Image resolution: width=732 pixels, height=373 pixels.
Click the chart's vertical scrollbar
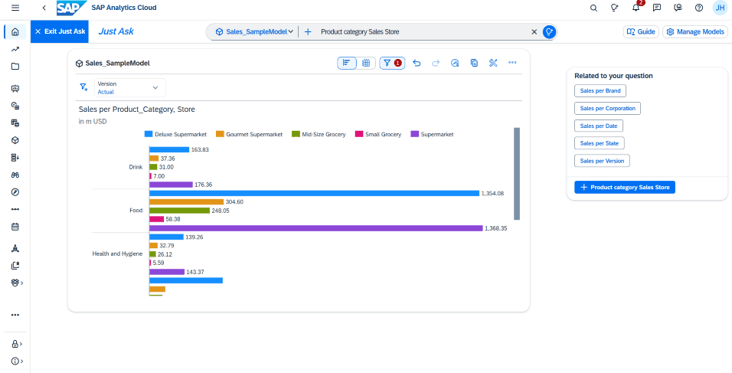point(517,174)
